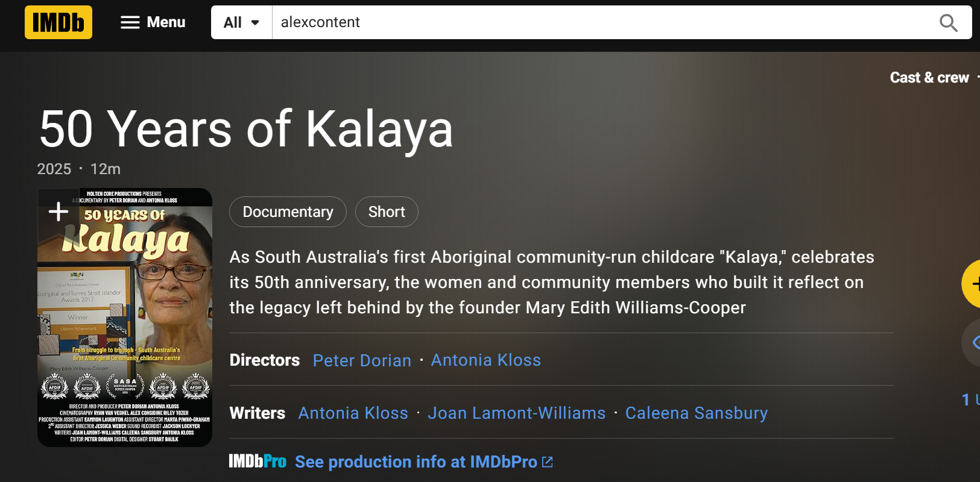Open the Cast & crew link
The width and height of the screenshot is (980, 482).
click(929, 78)
